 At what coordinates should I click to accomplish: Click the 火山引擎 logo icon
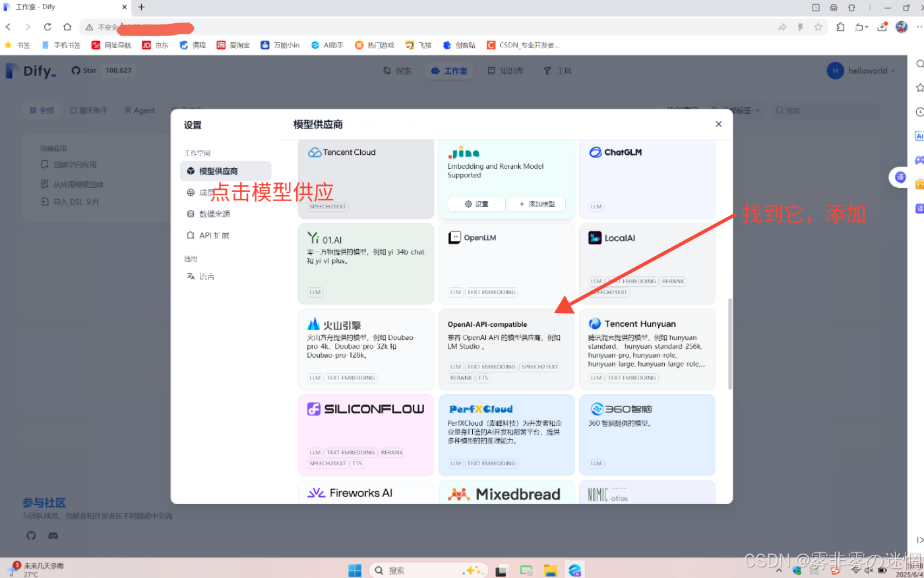[314, 324]
